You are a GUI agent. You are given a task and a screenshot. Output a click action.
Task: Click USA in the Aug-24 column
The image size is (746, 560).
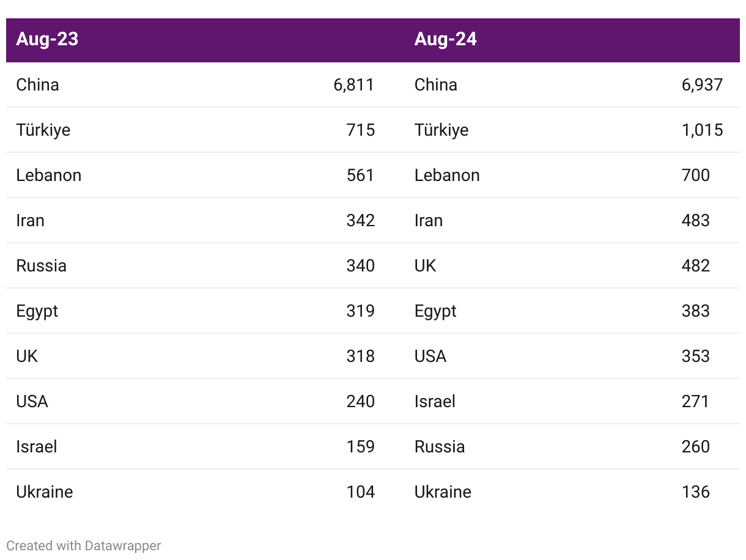430,356
